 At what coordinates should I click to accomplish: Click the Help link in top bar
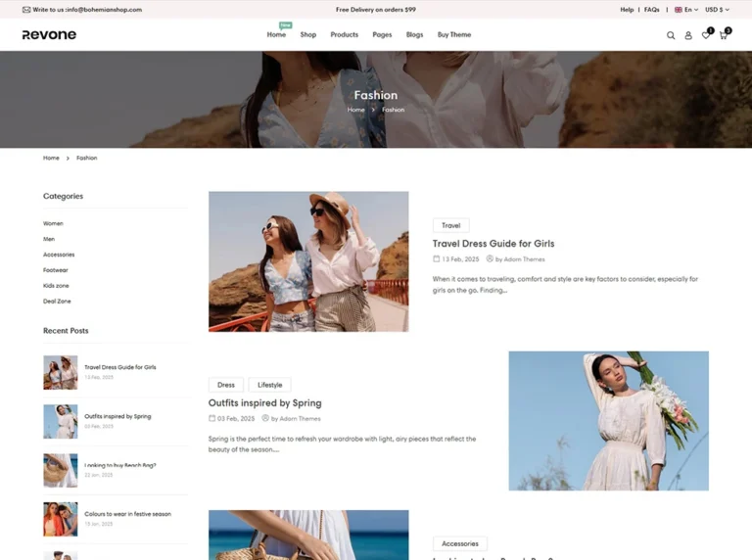pos(627,10)
